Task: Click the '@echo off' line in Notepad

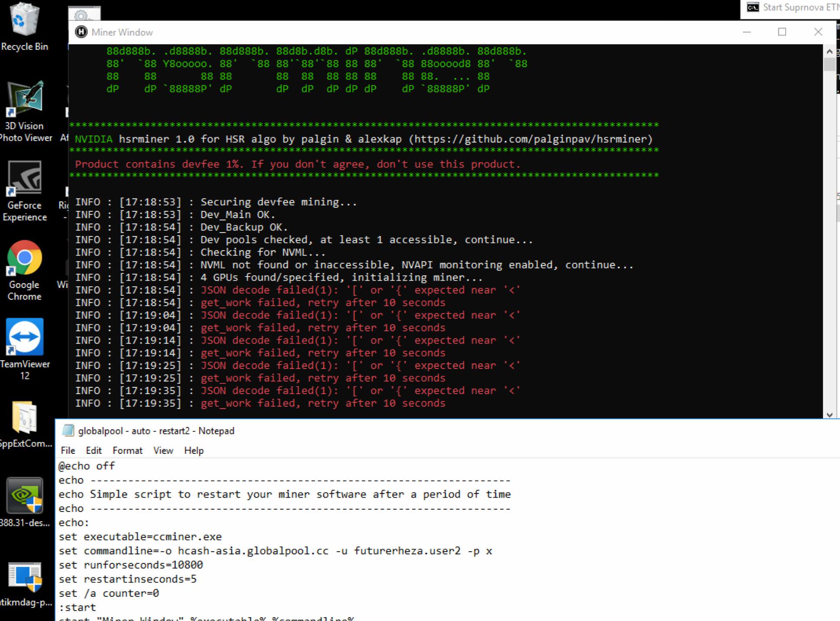Action: 87,466
